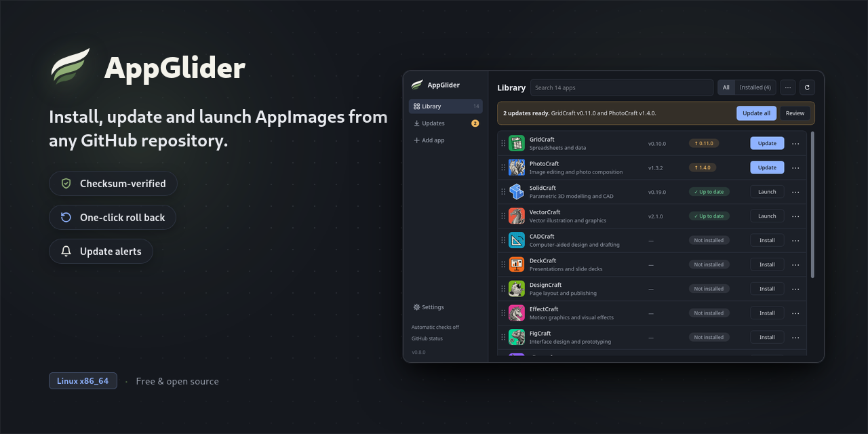Click the drag handle on DeckCraft row
Screen dimensions: 868x434
pos(503,264)
